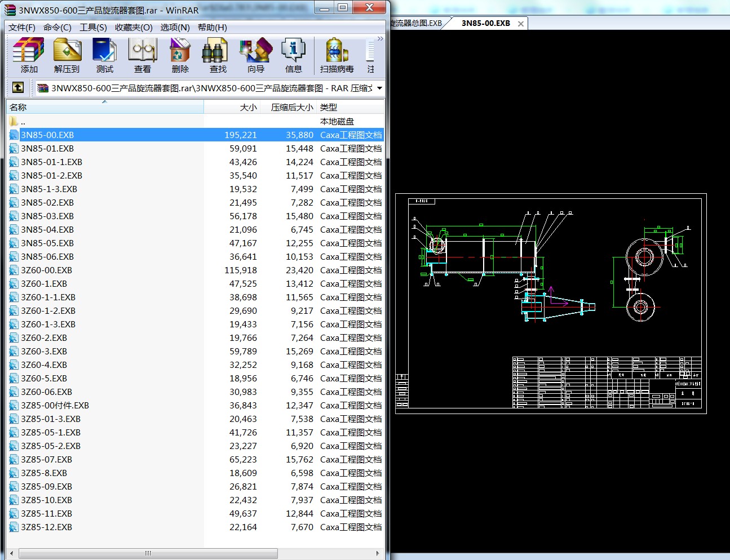The height and width of the screenshot is (560, 730).
Task: Select the parent folder '..' entry
Action: pos(196,121)
